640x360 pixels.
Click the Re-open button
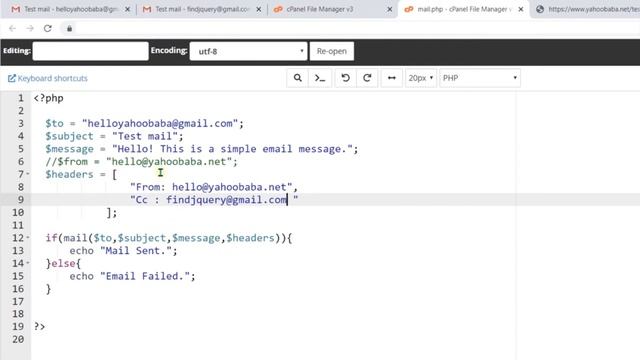(331, 51)
